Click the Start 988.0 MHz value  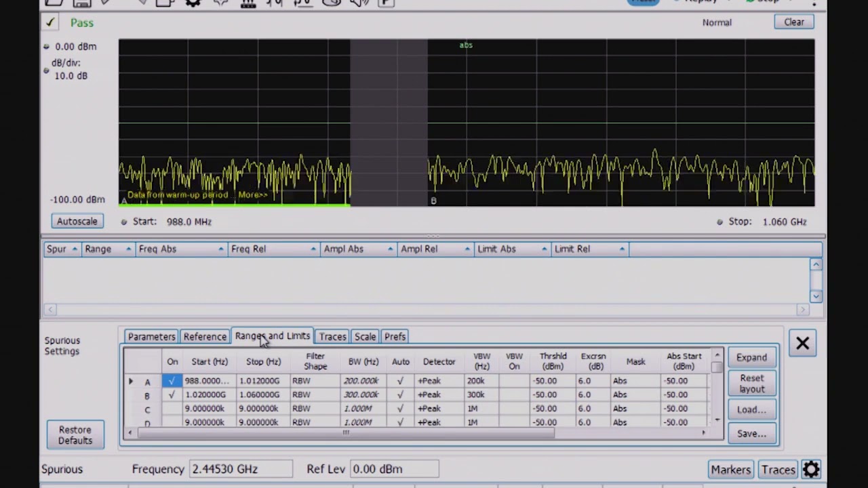[189, 222]
